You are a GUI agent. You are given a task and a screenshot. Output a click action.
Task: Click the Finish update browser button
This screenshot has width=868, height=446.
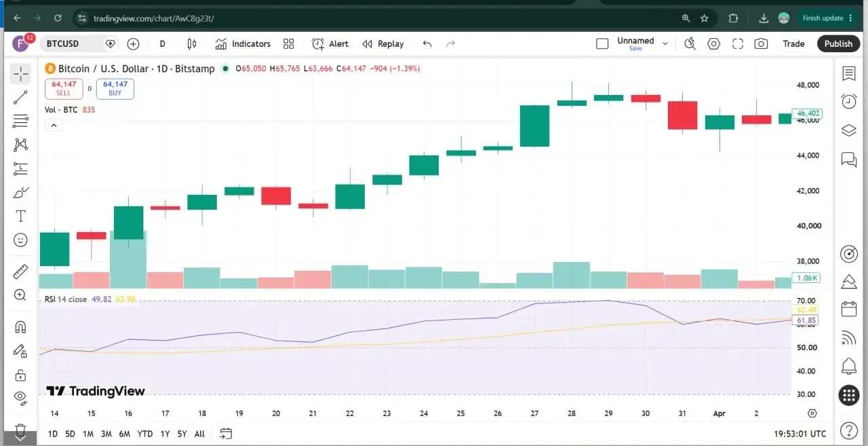(x=827, y=18)
